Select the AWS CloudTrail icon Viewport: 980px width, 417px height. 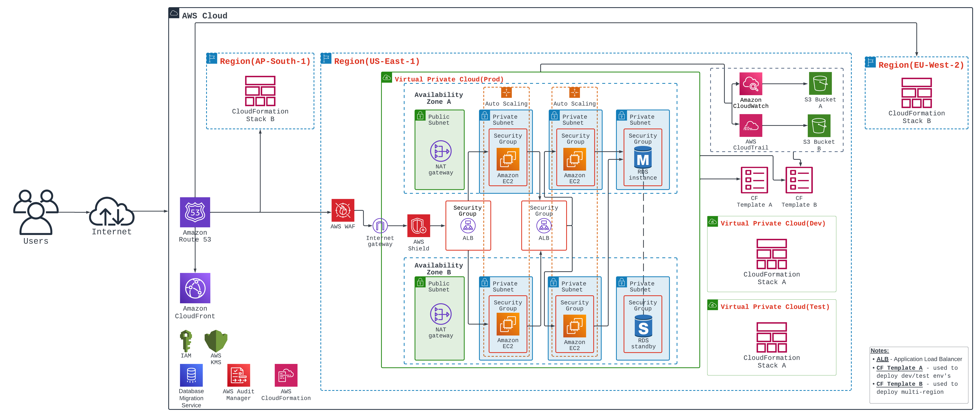click(751, 125)
